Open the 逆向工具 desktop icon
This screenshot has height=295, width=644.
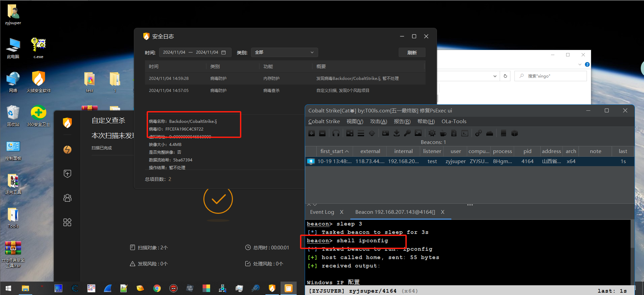click(x=13, y=184)
